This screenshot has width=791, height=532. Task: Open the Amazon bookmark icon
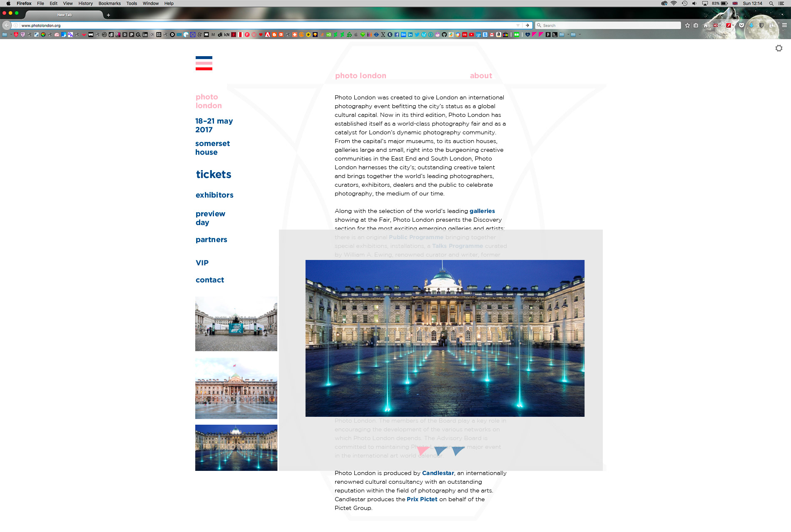(498, 35)
